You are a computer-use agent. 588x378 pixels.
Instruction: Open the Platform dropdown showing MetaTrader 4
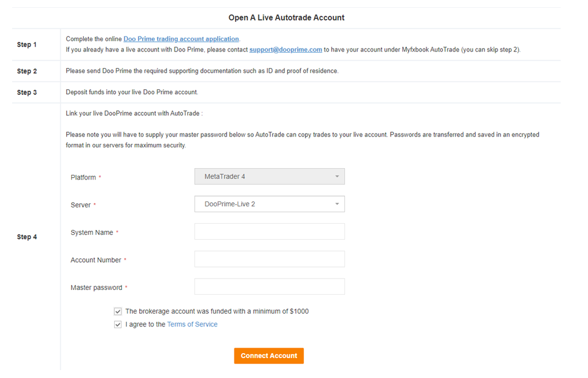[x=270, y=177]
